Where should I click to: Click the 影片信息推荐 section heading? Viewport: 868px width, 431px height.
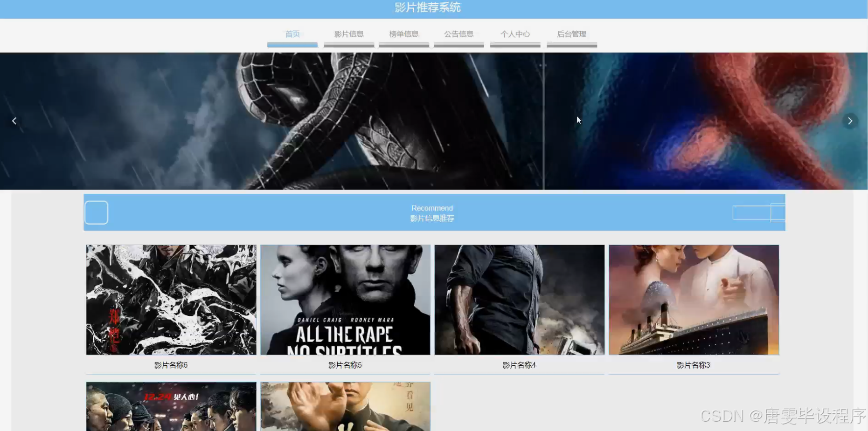(432, 219)
